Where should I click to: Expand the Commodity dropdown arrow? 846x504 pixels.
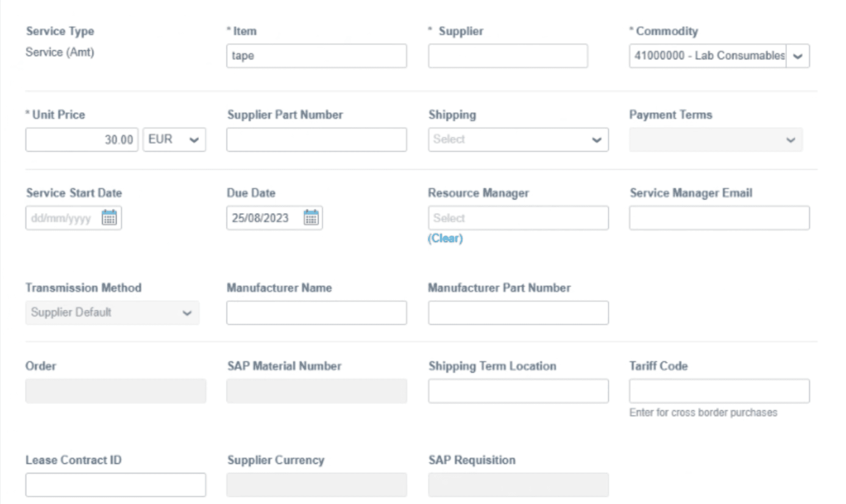[797, 56]
